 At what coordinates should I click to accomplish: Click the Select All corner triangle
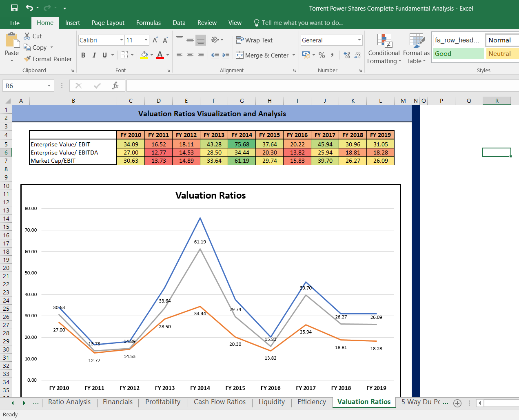pos(8,101)
